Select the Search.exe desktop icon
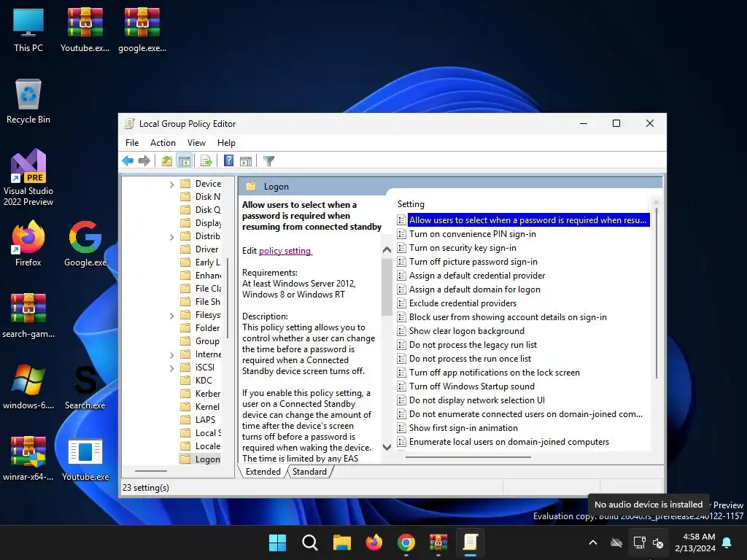The width and height of the screenshot is (747, 560). pyautogui.click(x=85, y=387)
